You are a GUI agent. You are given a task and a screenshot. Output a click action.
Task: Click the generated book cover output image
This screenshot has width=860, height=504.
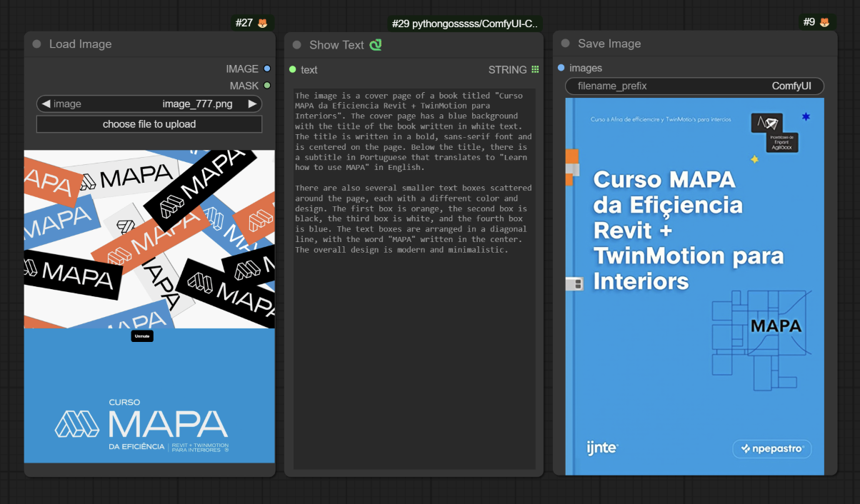pyautogui.click(x=694, y=286)
